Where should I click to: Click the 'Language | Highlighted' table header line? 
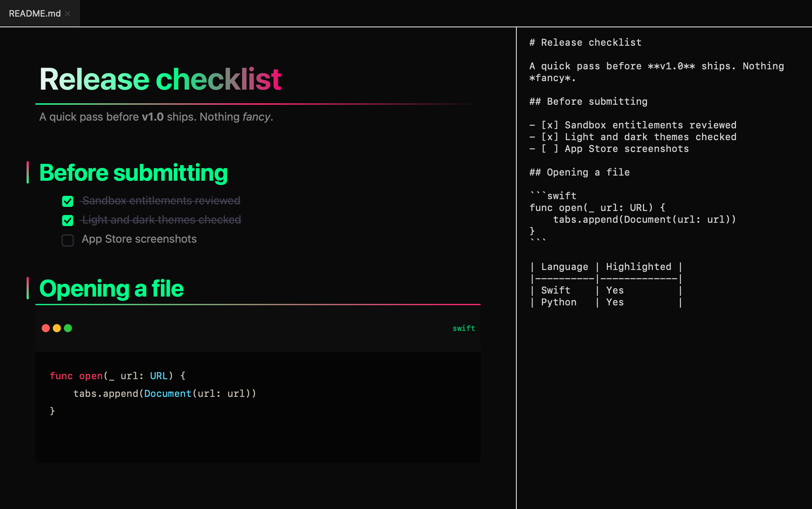pyautogui.click(x=606, y=267)
